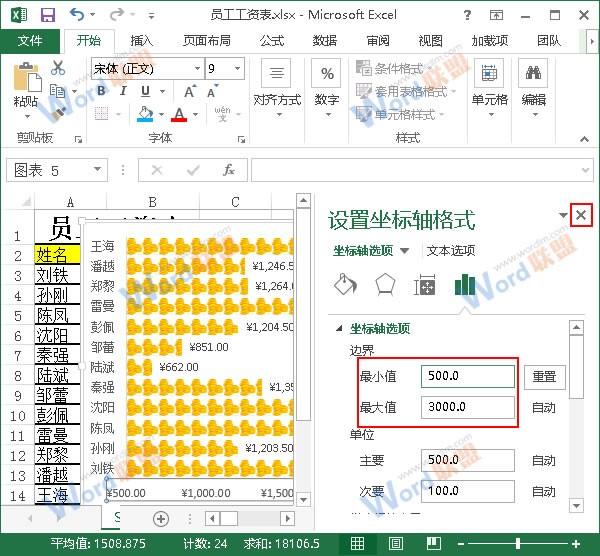Toggle Underline formatting
600x556 pixels.
[145, 91]
